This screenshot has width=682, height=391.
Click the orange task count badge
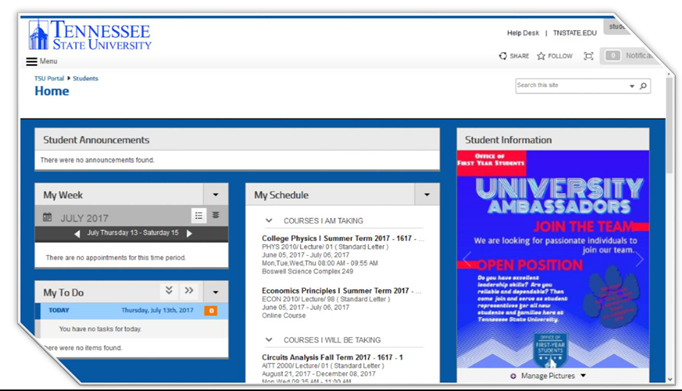point(211,311)
